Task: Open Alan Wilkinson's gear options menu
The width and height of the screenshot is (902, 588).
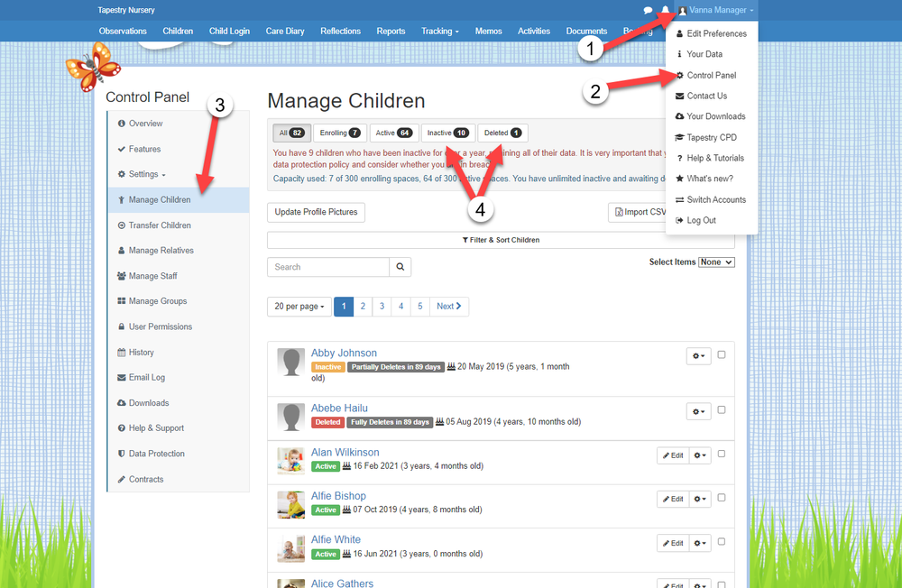Action: click(700, 455)
